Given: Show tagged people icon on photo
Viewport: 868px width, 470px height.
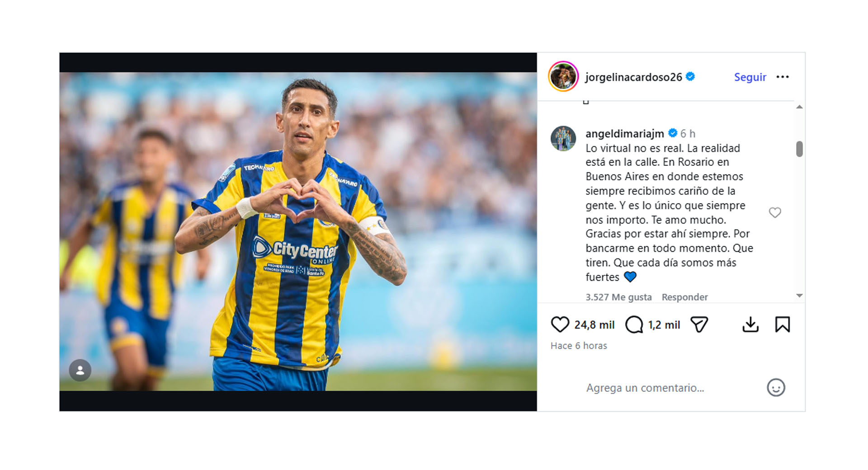Looking at the screenshot, I should [80, 371].
